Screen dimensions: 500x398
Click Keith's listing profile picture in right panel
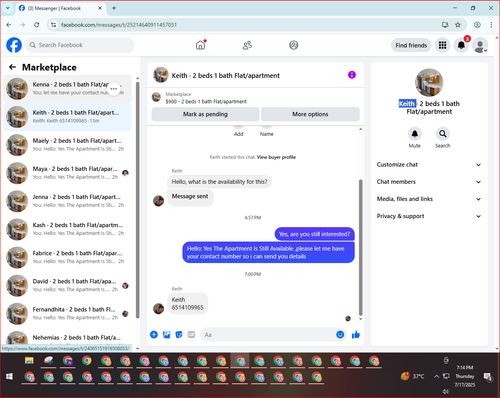tap(429, 82)
